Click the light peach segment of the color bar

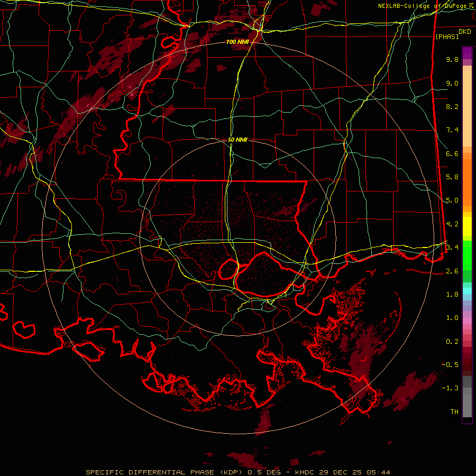tap(467, 109)
